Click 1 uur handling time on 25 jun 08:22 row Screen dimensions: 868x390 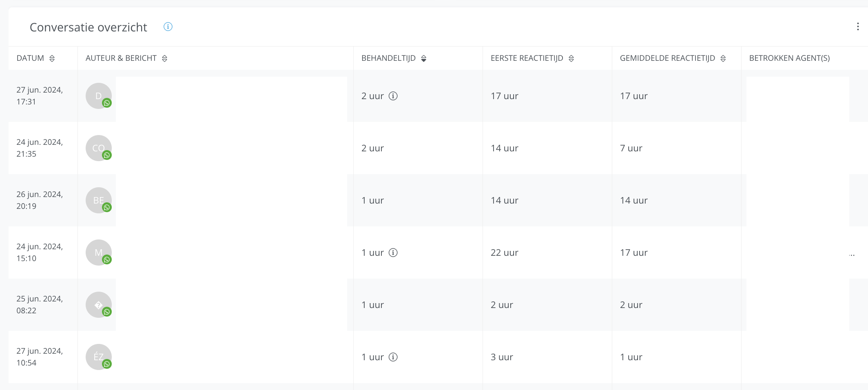click(x=372, y=305)
